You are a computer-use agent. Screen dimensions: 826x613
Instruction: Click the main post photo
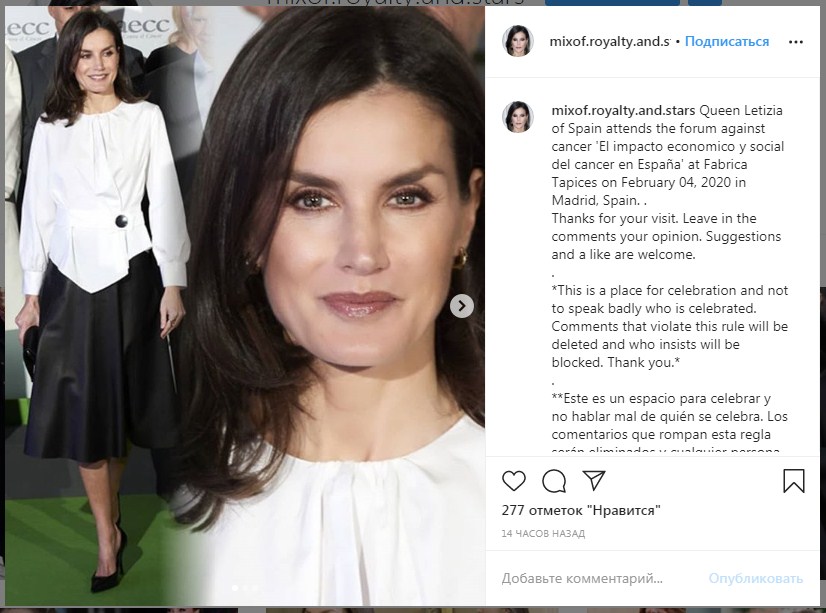coord(245,305)
